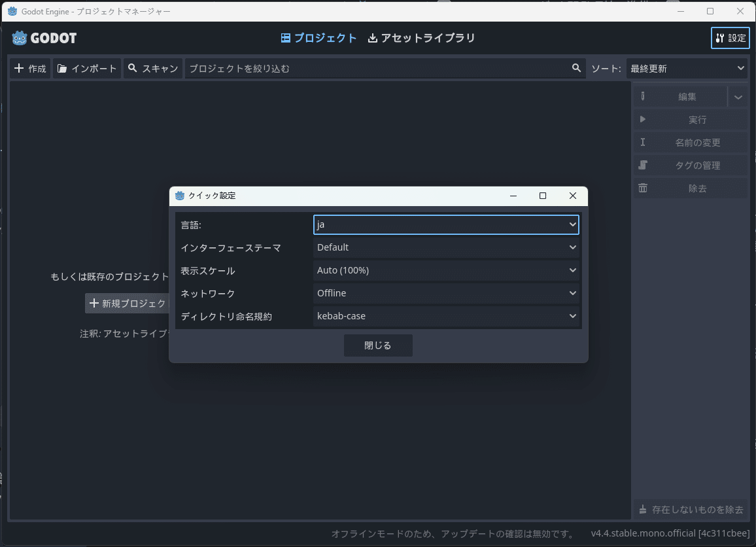Screen dimensions: 756x547
Task: Close the Godot Engine main window
Action: pyautogui.click(x=740, y=11)
